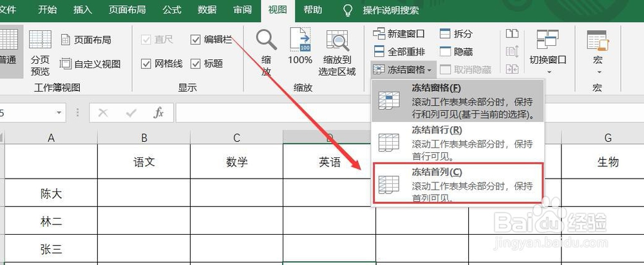Hide the window (隐藏)
This screenshot has height=265, width=644.
(457, 52)
